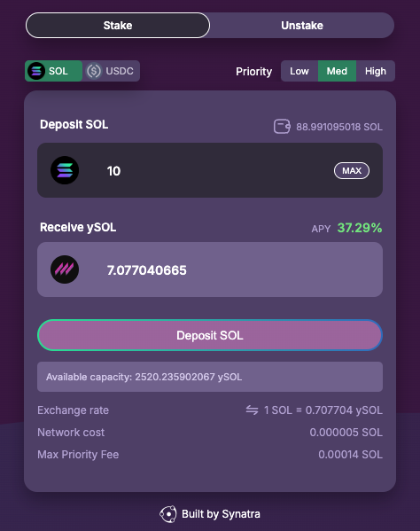Click the SOL icon in token selector
Viewport: 420px width, 531px height.
click(36, 71)
